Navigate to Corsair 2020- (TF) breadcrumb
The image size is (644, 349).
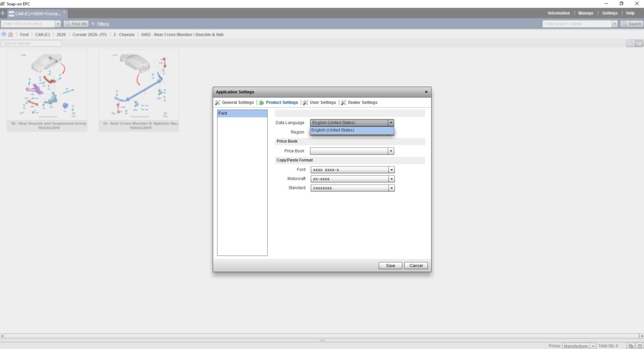click(89, 35)
